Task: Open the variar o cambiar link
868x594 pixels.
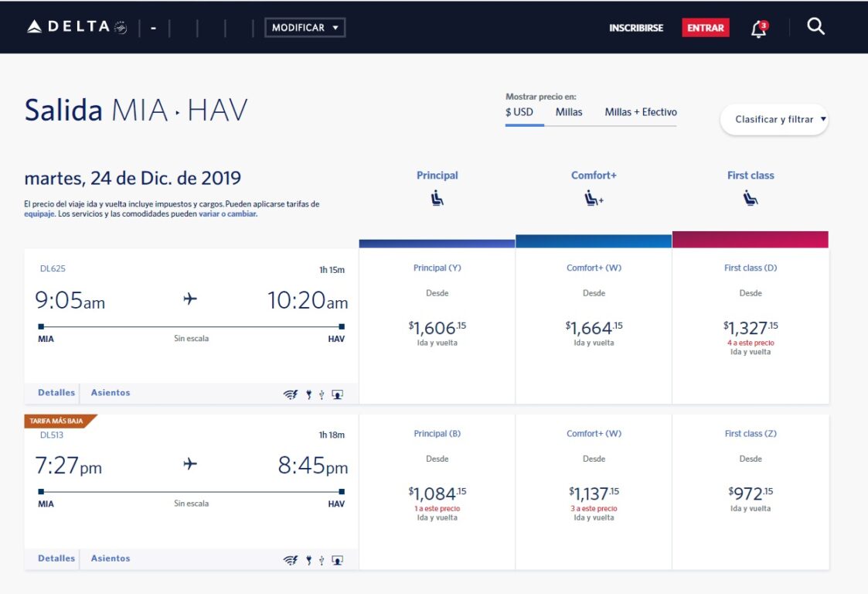Action: pyautogui.click(x=227, y=214)
